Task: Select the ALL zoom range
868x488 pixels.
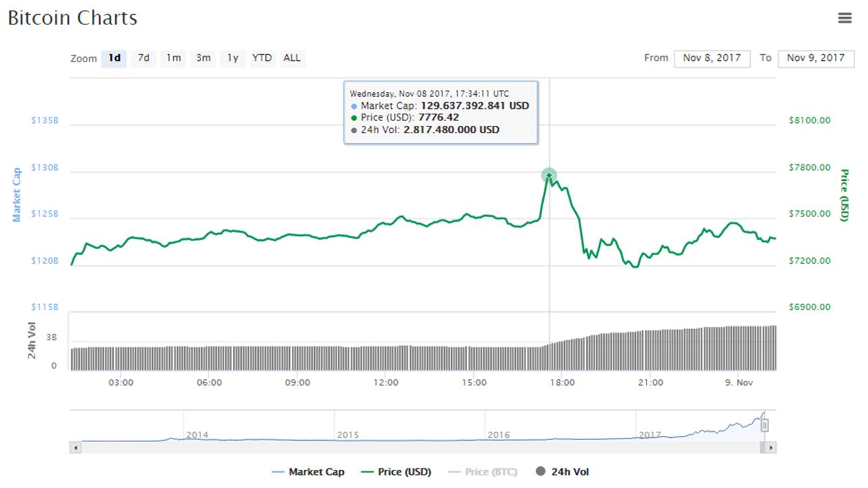Action: 292,58
